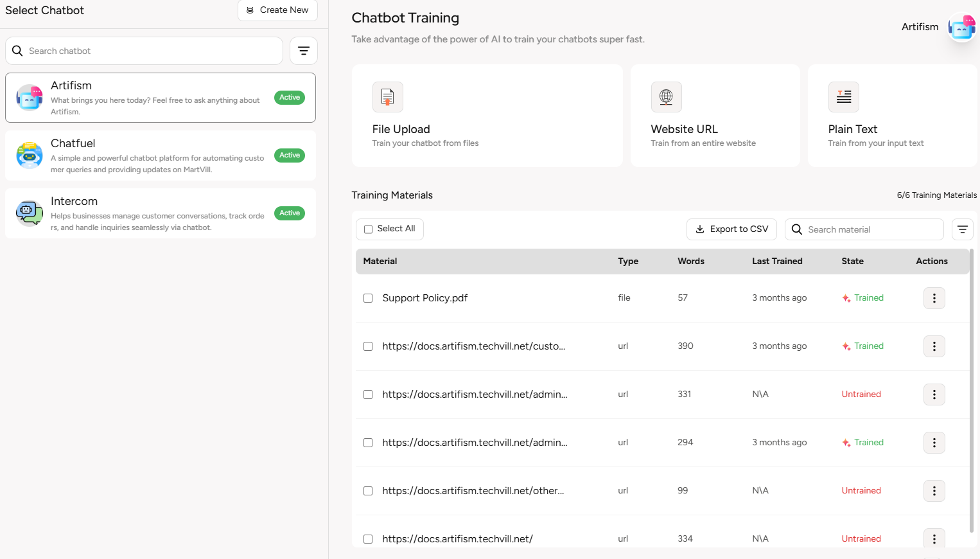Screen dimensions: 980x559
Task: Click the Plain Text lines icon
Action: [x=843, y=97]
